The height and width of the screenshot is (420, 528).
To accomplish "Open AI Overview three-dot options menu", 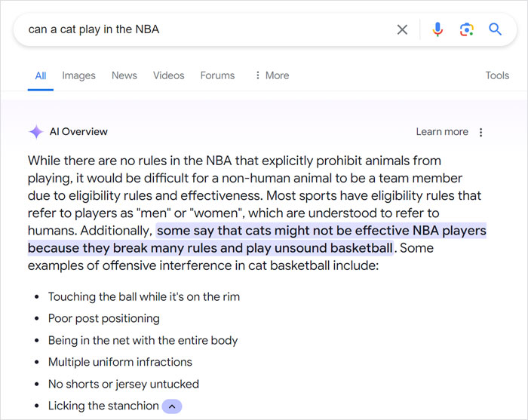I will (481, 132).
